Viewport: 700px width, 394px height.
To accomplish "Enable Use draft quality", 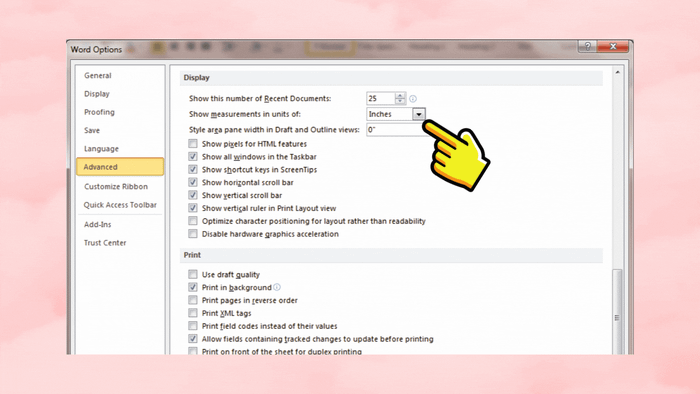I will (192, 274).
